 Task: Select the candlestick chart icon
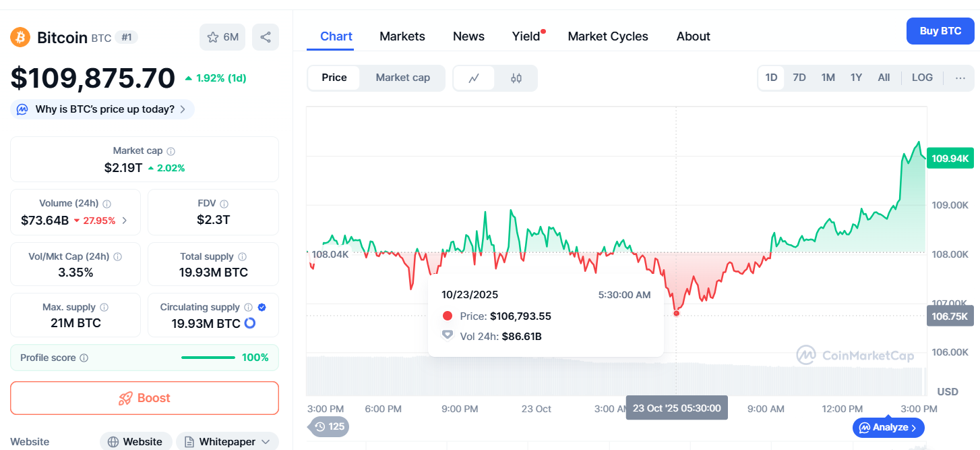click(516, 78)
